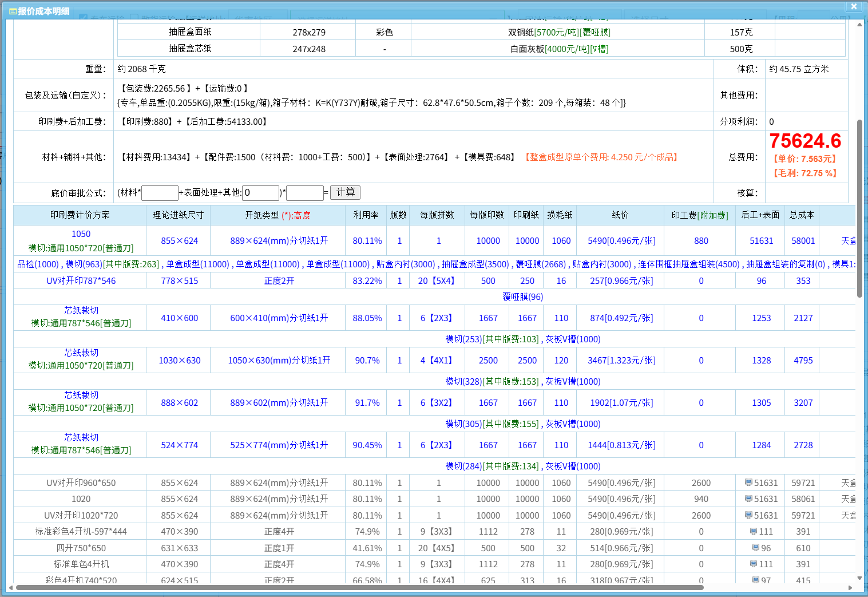Click monitor icon in UV对开印960*650 row
The image size is (868, 597).
click(x=748, y=483)
